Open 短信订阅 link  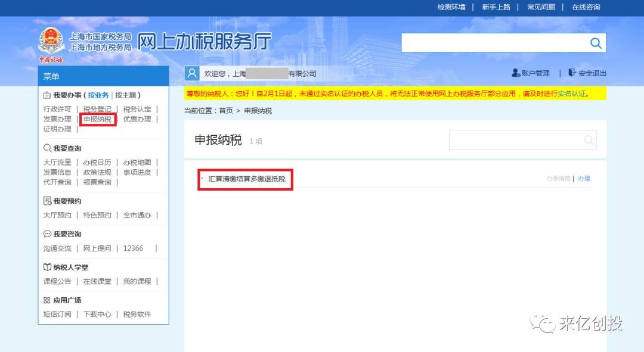57,314
